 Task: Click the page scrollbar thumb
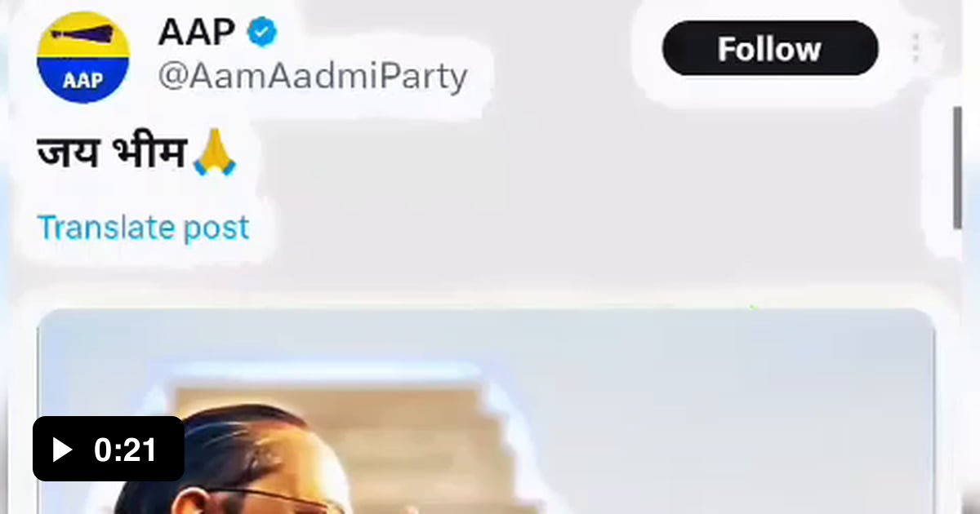(x=957, y=167)
